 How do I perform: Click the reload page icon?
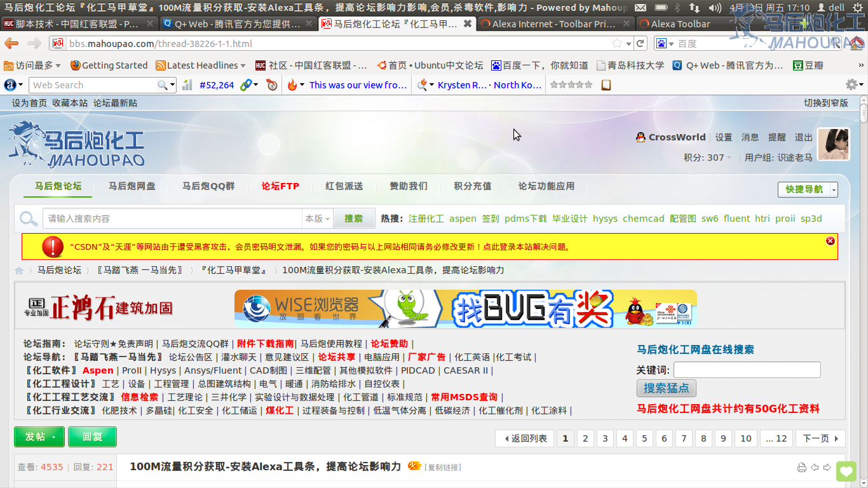click(x=641, y=43)
